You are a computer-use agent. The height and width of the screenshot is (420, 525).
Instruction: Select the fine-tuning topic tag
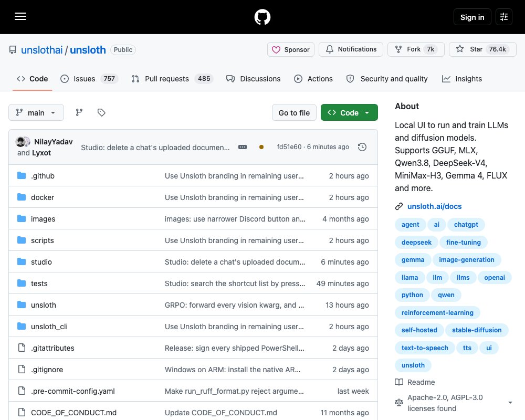(x=463, y=242)
